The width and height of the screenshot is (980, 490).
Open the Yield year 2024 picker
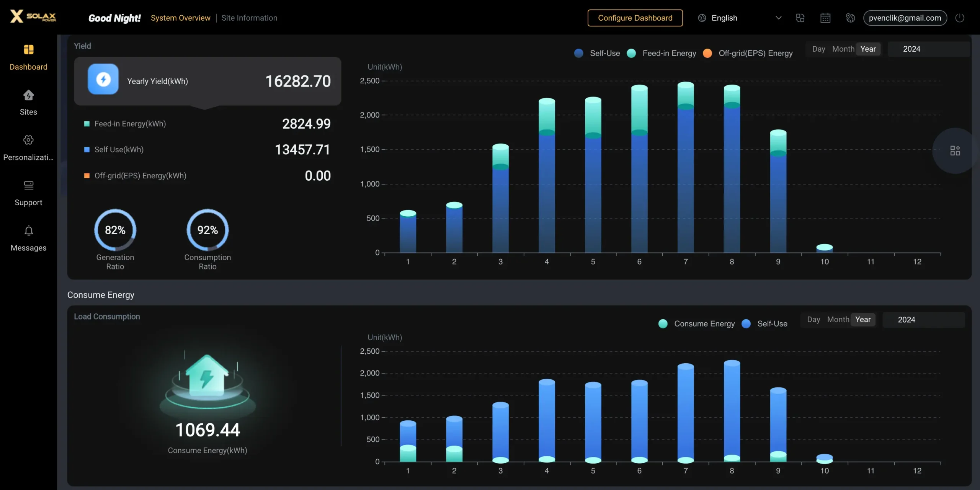coord(929,49)
